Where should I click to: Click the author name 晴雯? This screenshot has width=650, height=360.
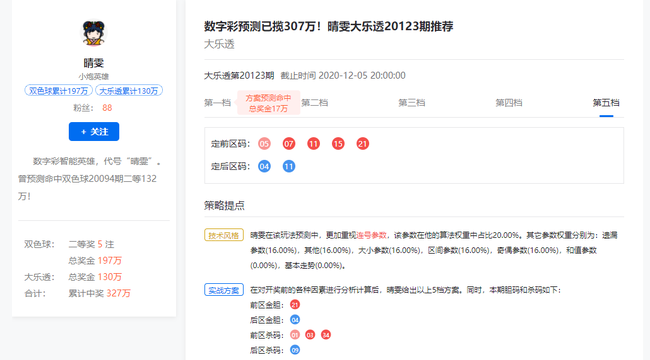[x=94, y=63]
